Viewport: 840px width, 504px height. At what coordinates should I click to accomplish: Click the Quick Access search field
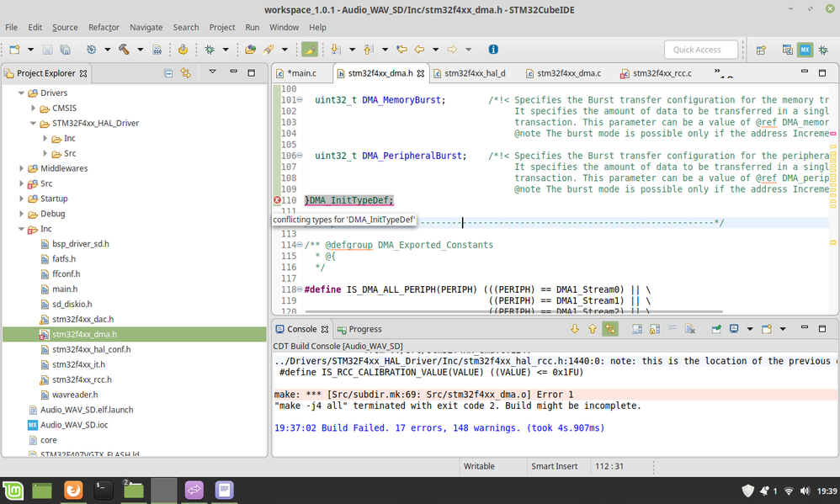(x=701, y=50)
